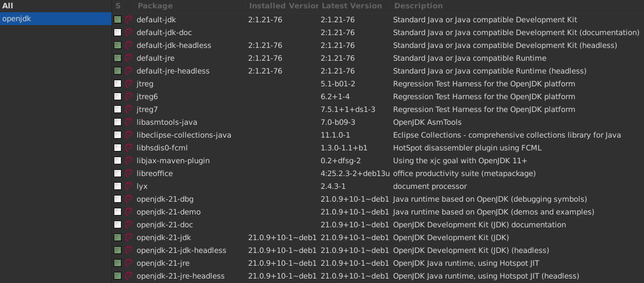Click the Debian swirl icon beside libjax-maven-plugin
This screenshot has width=644, height=283.
pyautogui.click(x=129, y=161)
